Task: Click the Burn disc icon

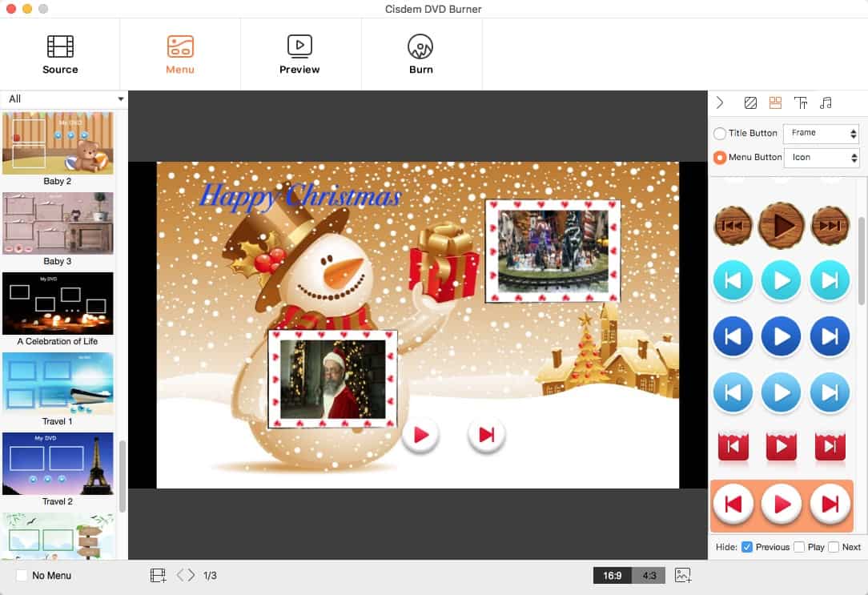Action: pos(421,46)
